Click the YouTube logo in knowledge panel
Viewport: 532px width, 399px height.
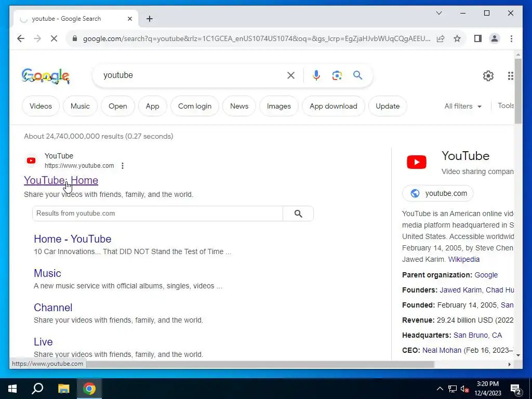pyautogui.click(x=417, y=162)
